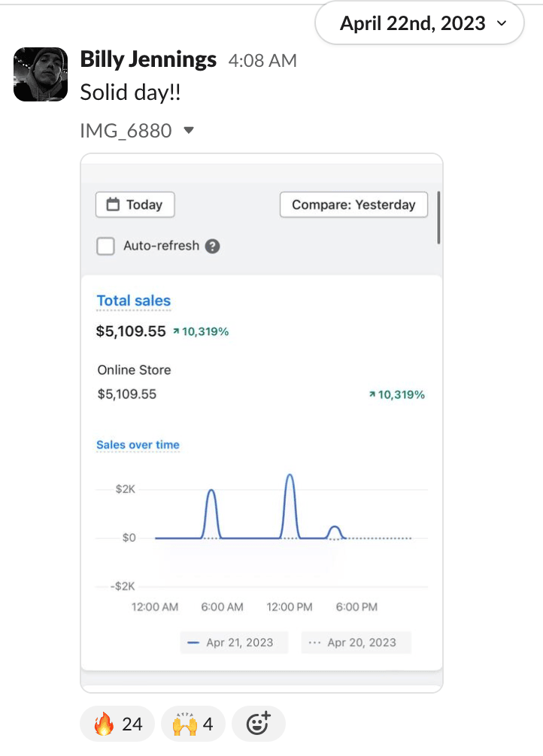Enable the Auto-refresh checkbox
This screenshot has width=543, height=756.
point(106,246)
